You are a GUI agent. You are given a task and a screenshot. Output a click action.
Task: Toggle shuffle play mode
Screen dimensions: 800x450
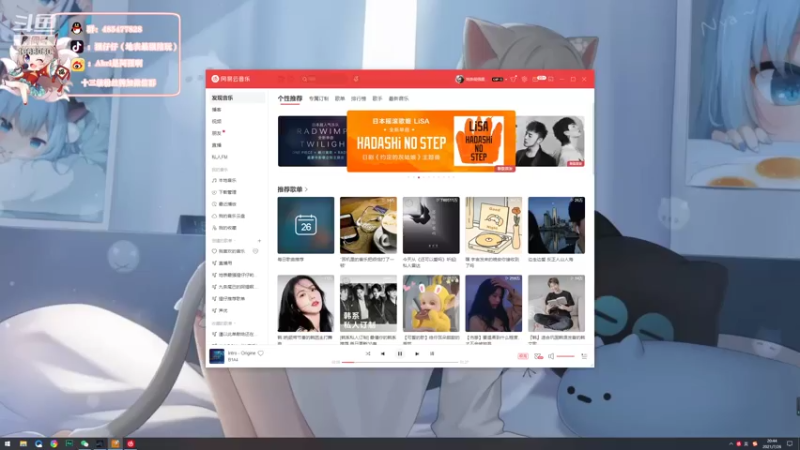pyautogui.click(x=368, y=354)
